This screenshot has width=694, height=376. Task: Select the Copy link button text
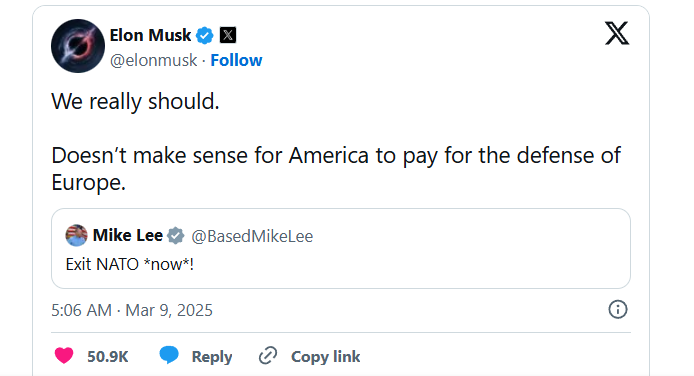tap(325, 357)
